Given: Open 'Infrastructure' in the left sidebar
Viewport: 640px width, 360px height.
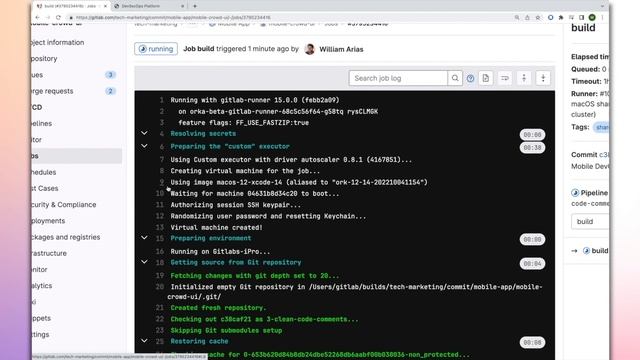Looking at the screenshot, I should pos(49,253).
